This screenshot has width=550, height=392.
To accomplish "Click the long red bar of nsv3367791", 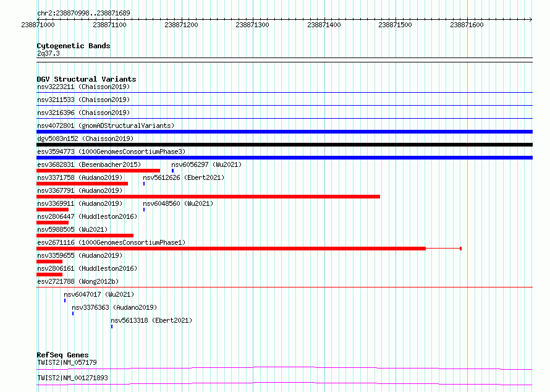I will [x=208, y=197].
